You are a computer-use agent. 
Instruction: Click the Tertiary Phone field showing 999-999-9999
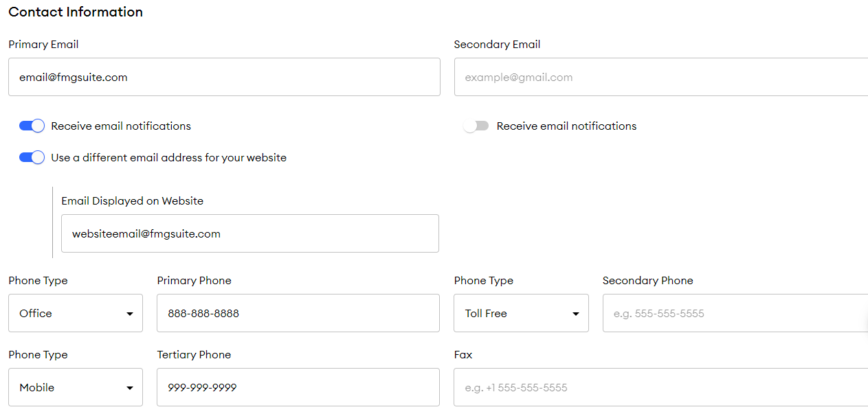[298, 387]
